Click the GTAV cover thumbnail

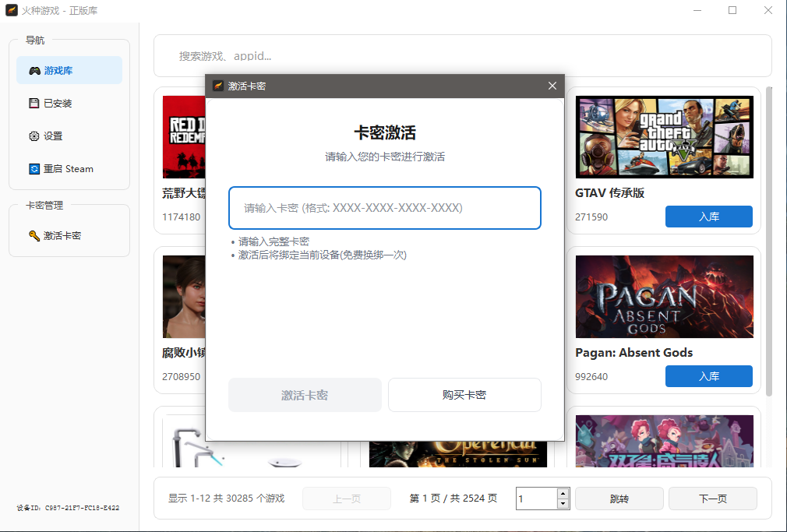(663, 136)
